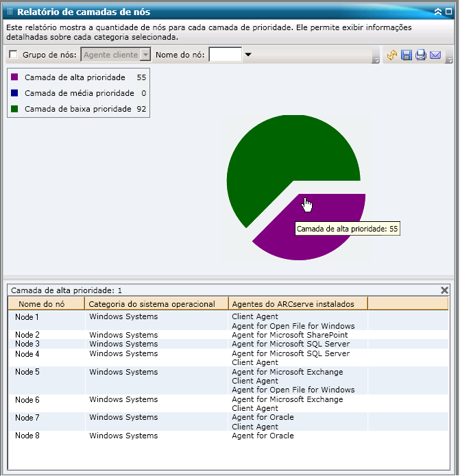Click the green baixa prioridade legend swatch
Image resolution: width=460 pixels, height=476 pixels.
(14, 109)
